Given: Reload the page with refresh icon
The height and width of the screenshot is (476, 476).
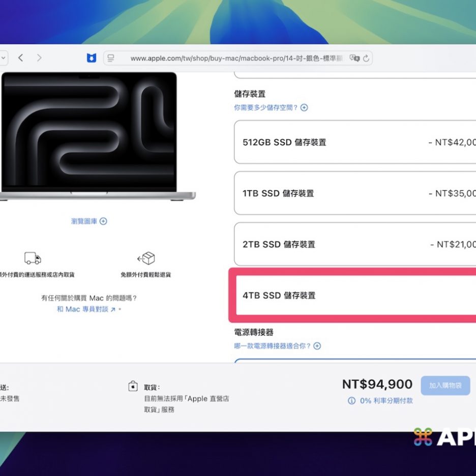Looking at the screenshot, I should tap(366, 58).
